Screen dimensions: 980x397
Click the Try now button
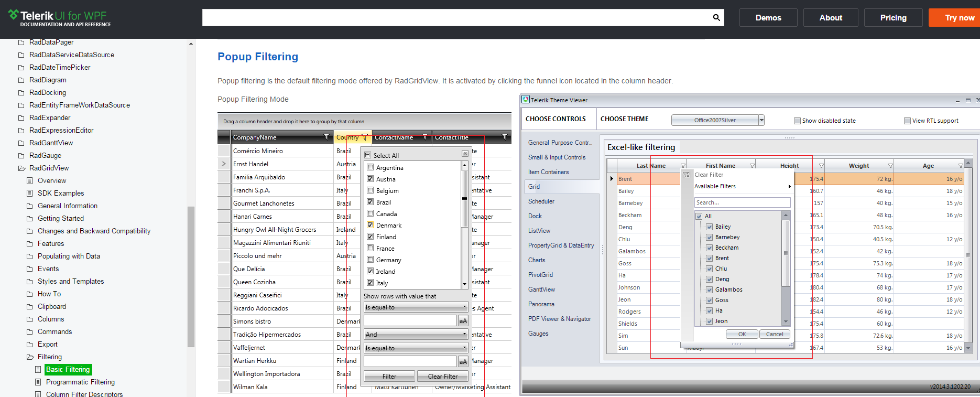pyautogui.click(x=954, y=18)
